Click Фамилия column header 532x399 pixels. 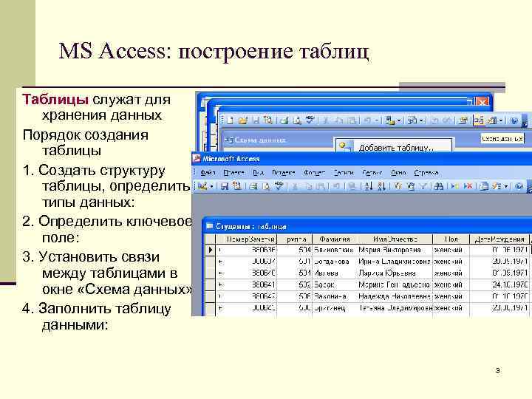(335, 239)
